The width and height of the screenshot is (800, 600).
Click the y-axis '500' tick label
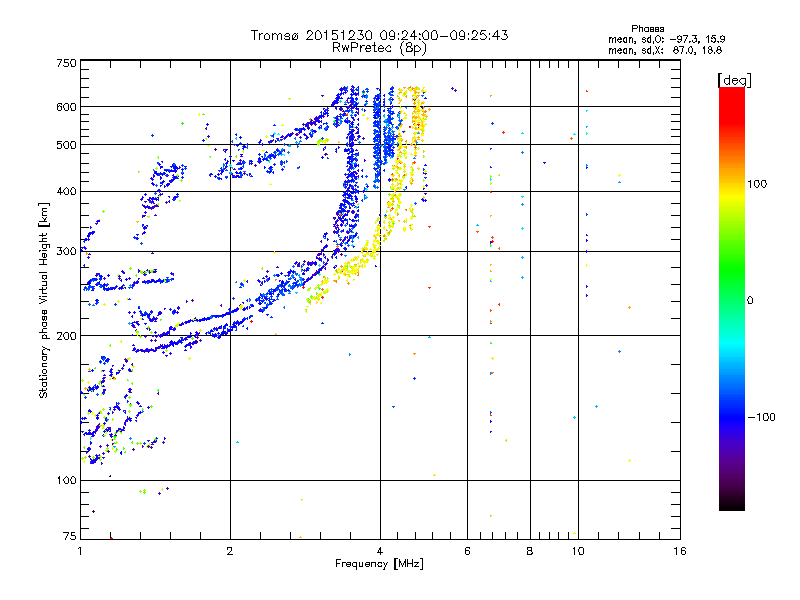tap(66, 145)
